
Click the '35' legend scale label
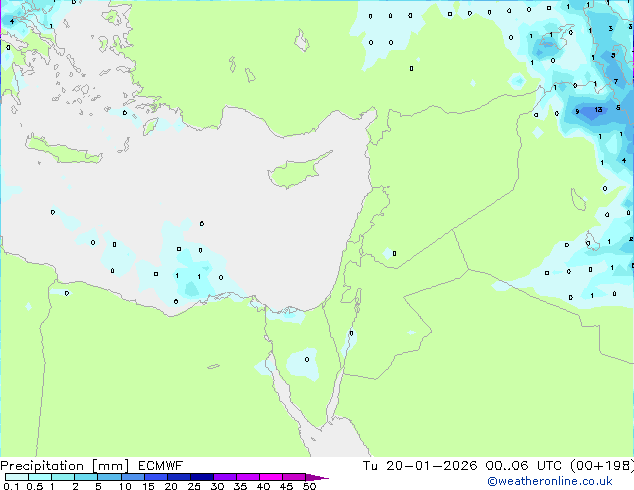point(240,486)
